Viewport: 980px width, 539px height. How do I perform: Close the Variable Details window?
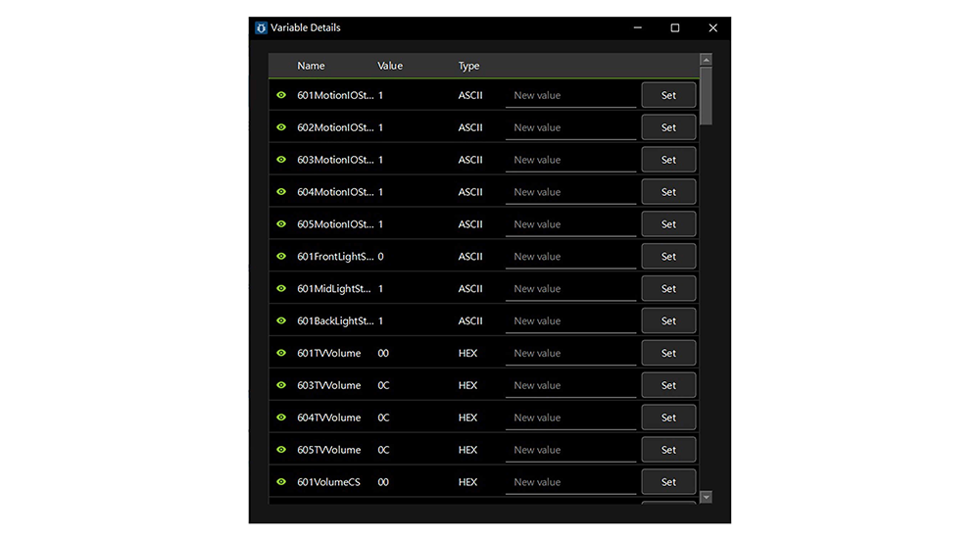tap(712, 27)
